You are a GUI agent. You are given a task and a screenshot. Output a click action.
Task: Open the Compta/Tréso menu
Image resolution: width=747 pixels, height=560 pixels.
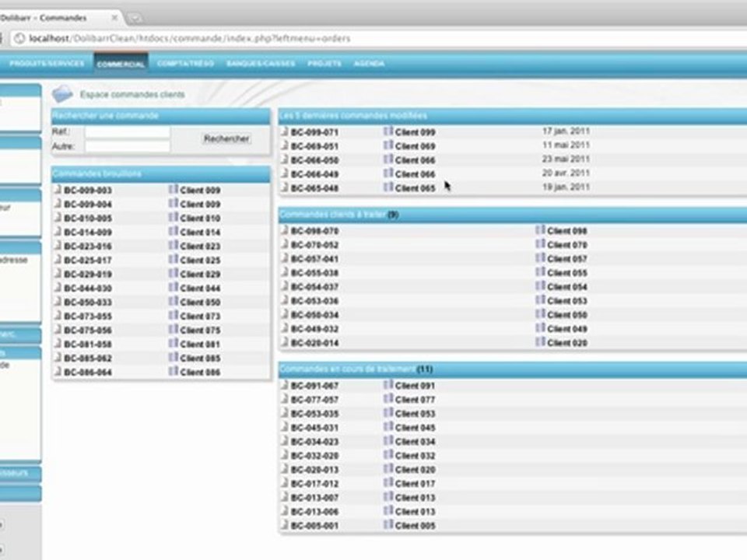(x=185, y=63)
